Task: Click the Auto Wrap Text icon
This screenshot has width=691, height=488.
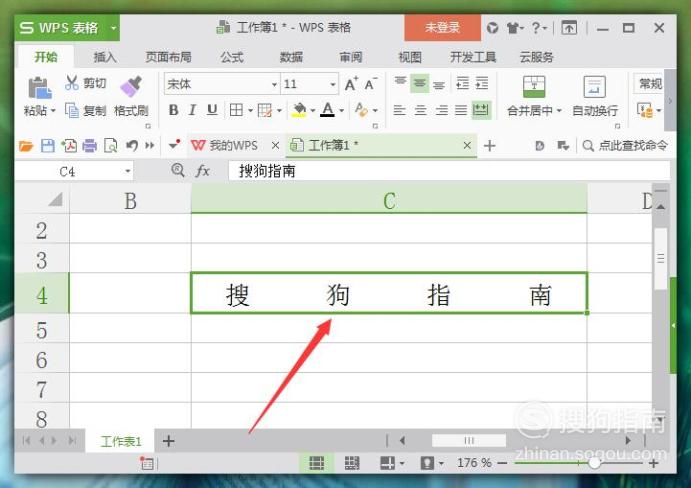Action: click(594, 86)
